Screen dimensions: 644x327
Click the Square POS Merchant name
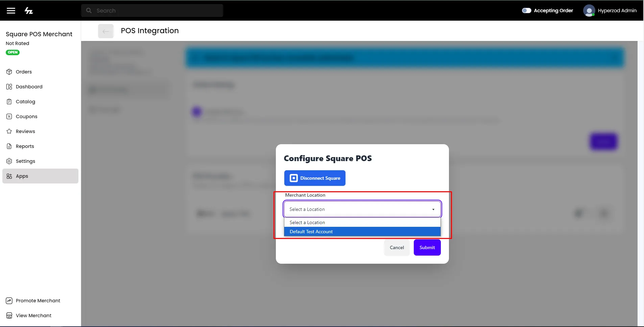[39, 34]
